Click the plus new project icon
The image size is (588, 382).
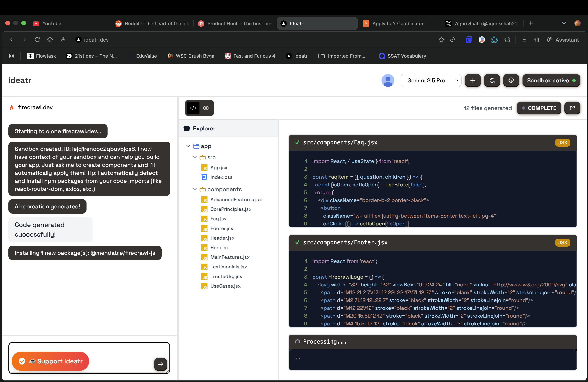pyautogui.click(x=473, y=80)
